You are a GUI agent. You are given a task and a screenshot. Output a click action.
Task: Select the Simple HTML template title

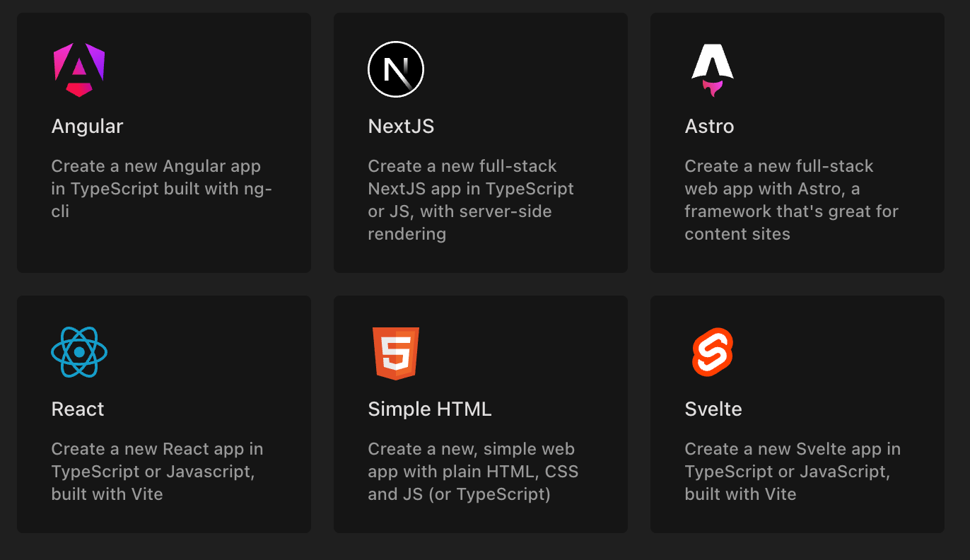click(x=430, y=409)
